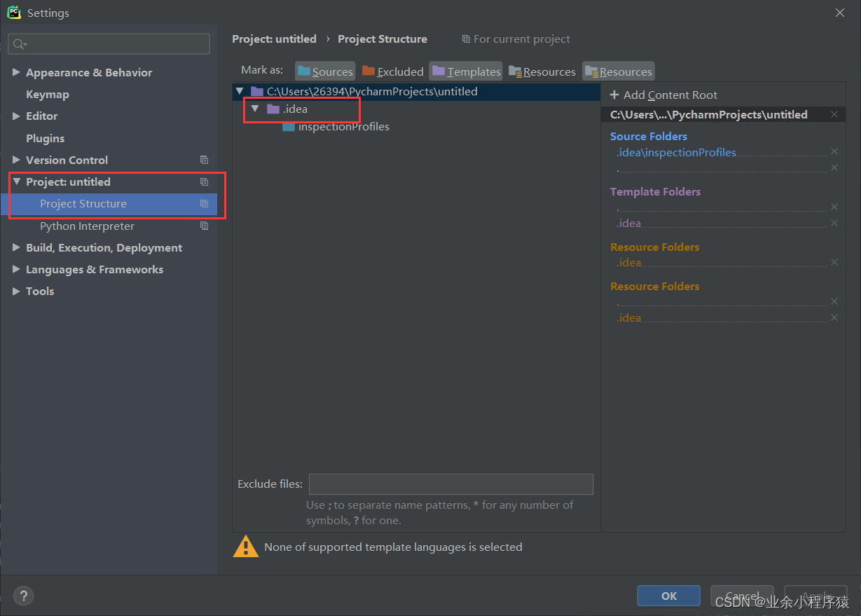Mark folder as Templates
The height and width of the screenshot is (616, 861).
[466, 71]
